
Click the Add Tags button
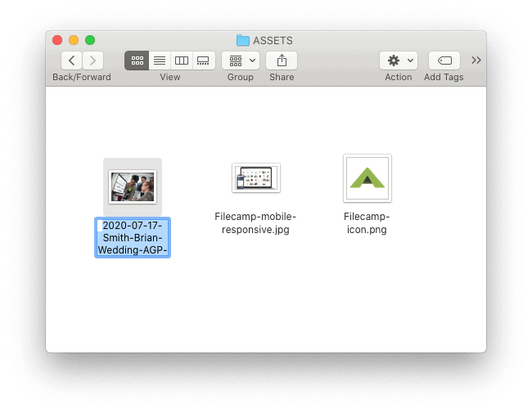point(444,61)
